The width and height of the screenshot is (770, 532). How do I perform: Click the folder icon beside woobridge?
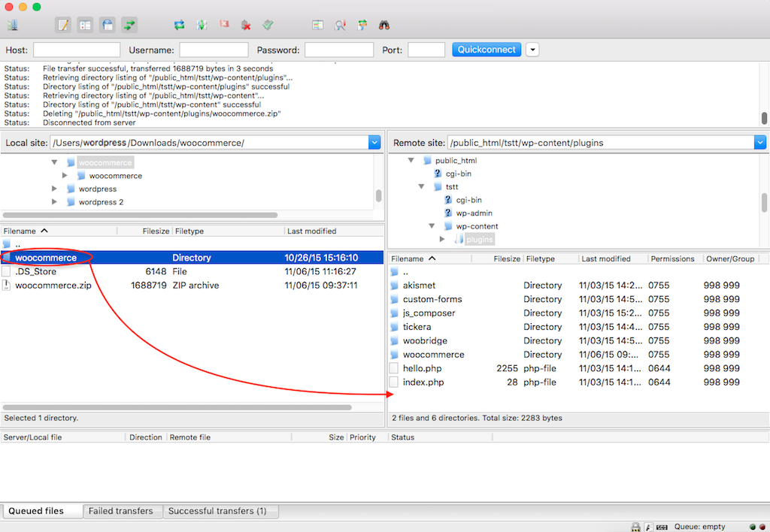pyautogui.click(x=394, y=340)
